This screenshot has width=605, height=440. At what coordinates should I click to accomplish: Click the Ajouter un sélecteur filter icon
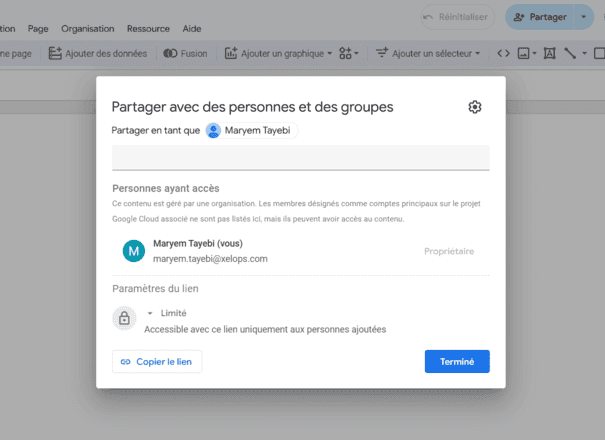pyautogui.click(x=382, y=53)
